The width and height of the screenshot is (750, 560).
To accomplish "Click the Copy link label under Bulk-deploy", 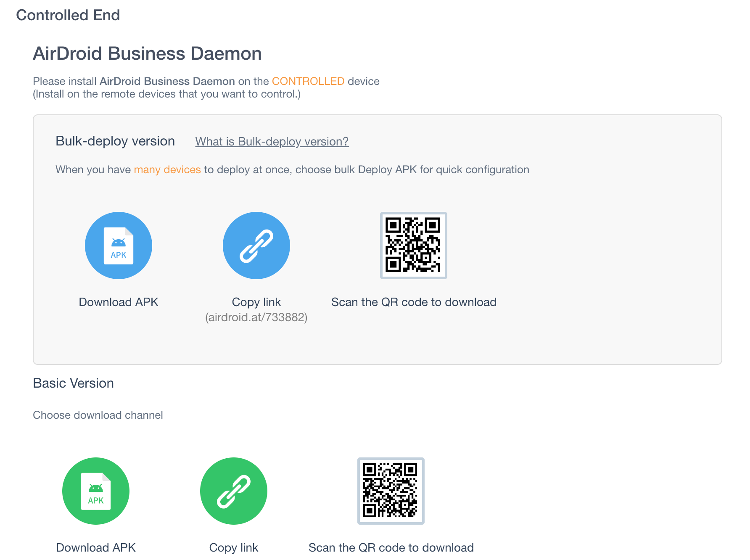I will coord(256,301).
